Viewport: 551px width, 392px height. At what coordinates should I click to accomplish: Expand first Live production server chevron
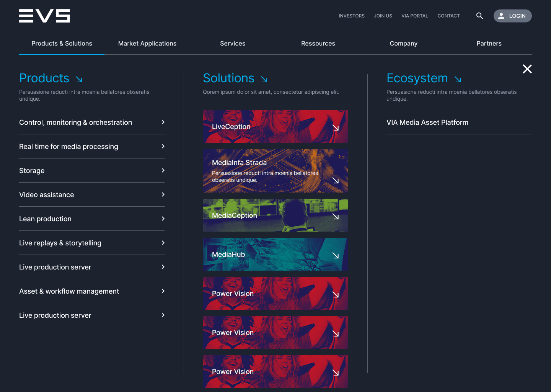point(163,267)
